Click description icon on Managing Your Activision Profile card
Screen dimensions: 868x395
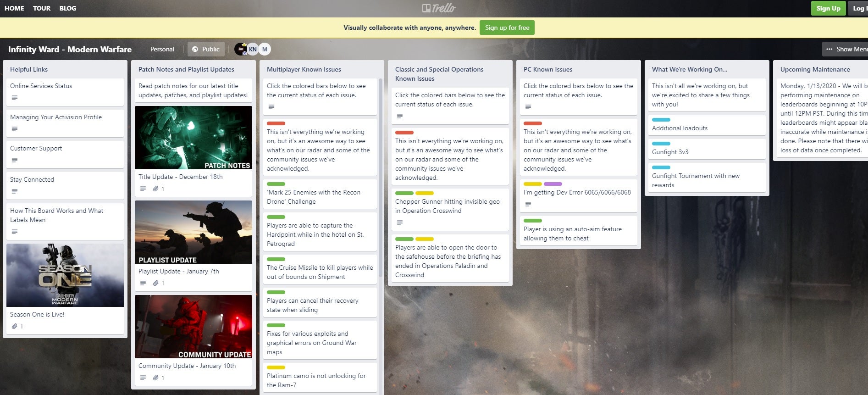coord(15,129)
